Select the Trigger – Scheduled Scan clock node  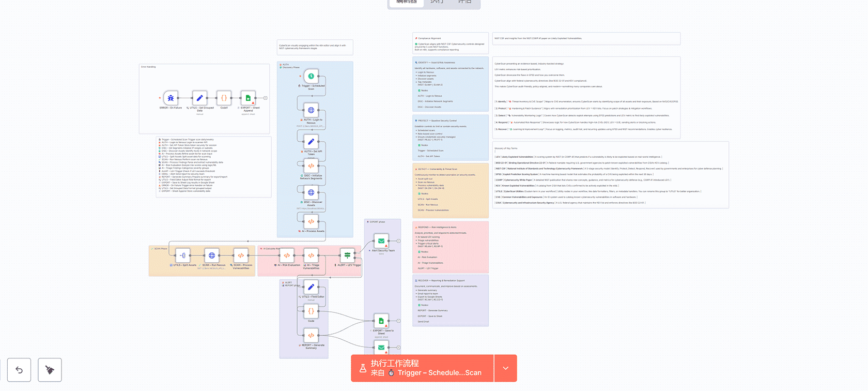311,76
